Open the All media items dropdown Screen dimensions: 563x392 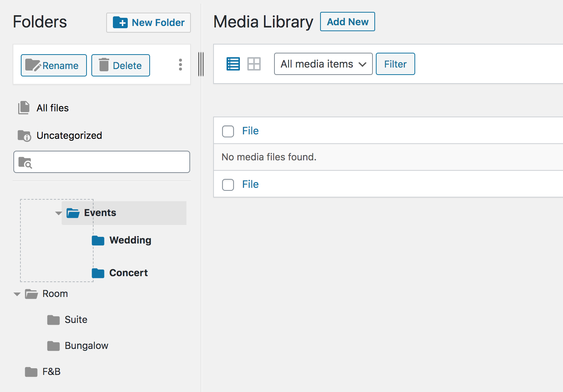[323, 64]
